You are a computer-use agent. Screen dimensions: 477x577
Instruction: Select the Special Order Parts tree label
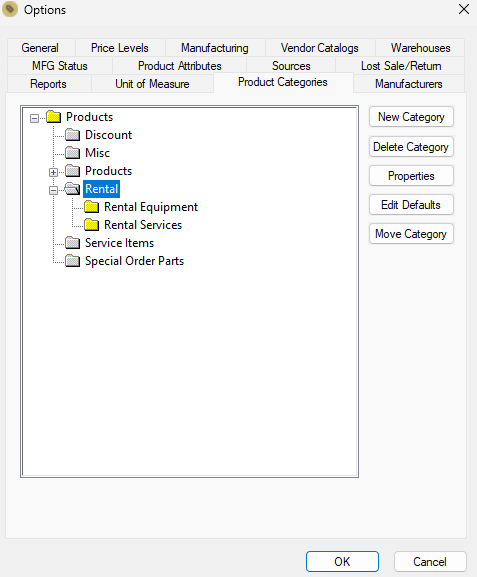[134, 261]
